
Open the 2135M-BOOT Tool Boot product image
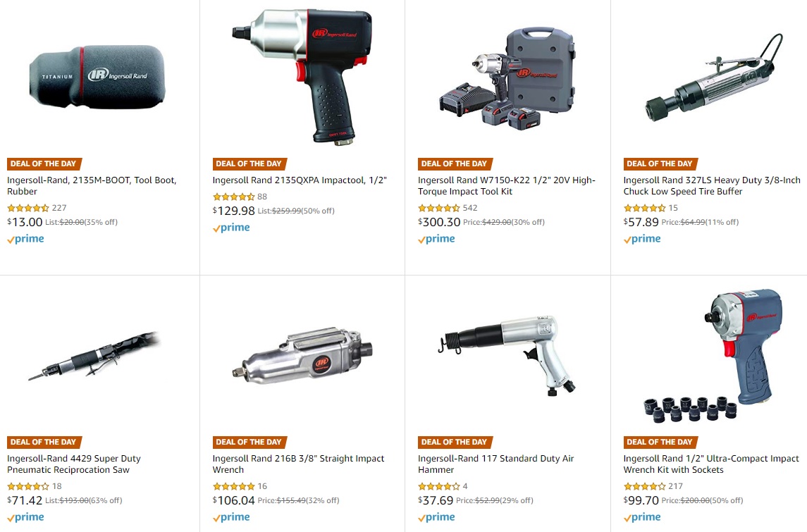point(97,77)
